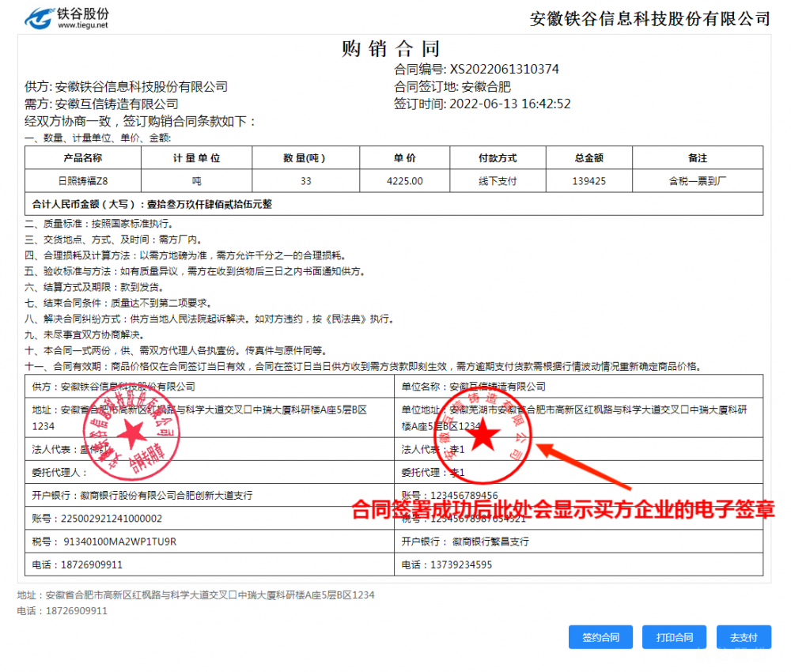Click the 线下支付 payment method cell
The image size is (791, 672).
tap(498, 181)
